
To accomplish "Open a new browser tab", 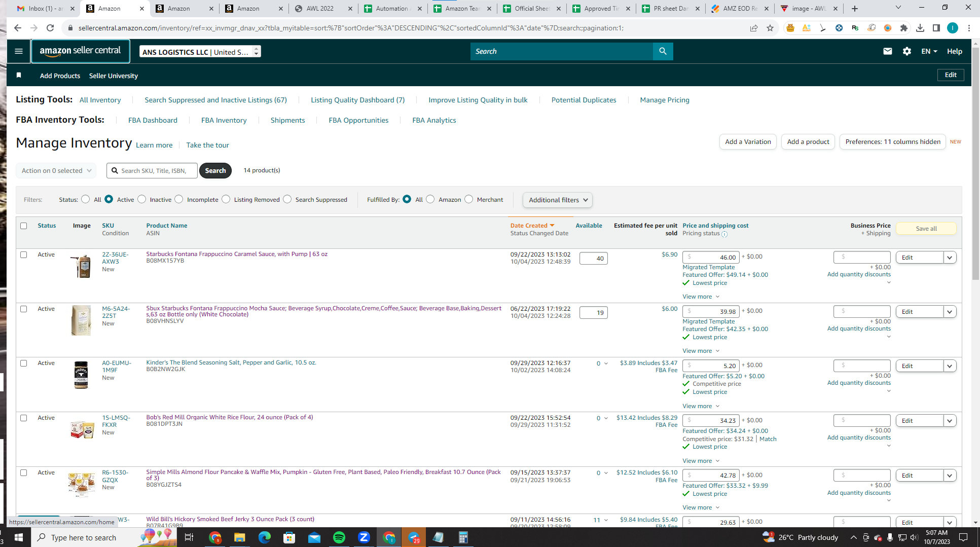I will tap(855, 9).
